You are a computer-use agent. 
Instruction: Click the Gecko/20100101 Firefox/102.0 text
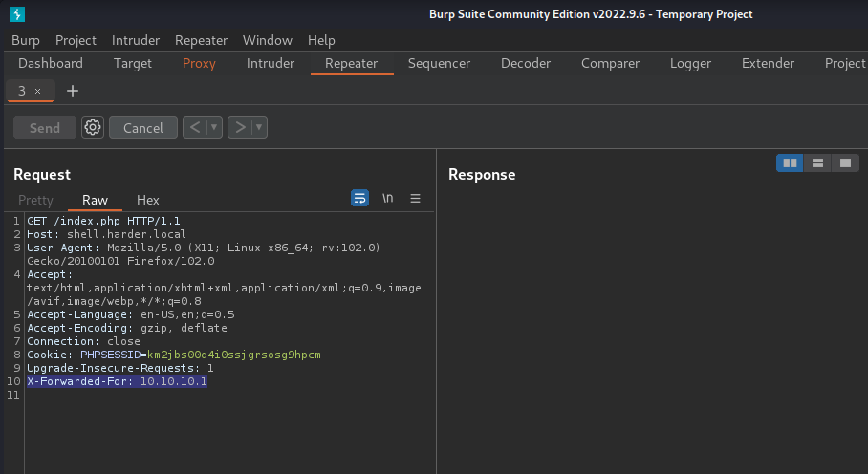pos(120,261)
